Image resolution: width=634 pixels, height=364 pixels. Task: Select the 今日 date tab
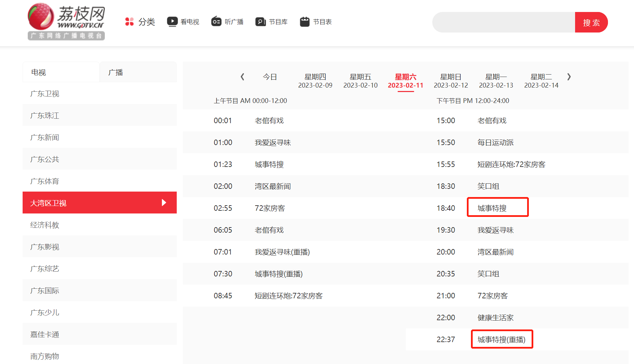pos(270,77)
